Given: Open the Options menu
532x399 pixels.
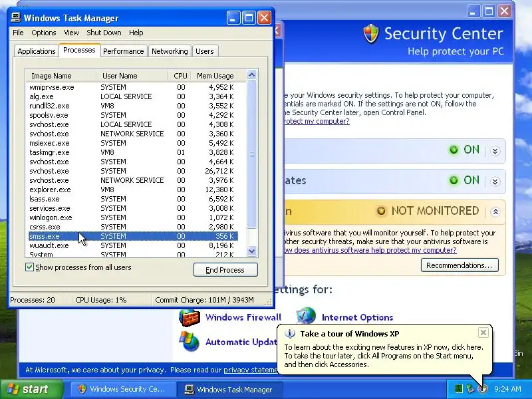Looking at the screenshot, I should (44, 33).
